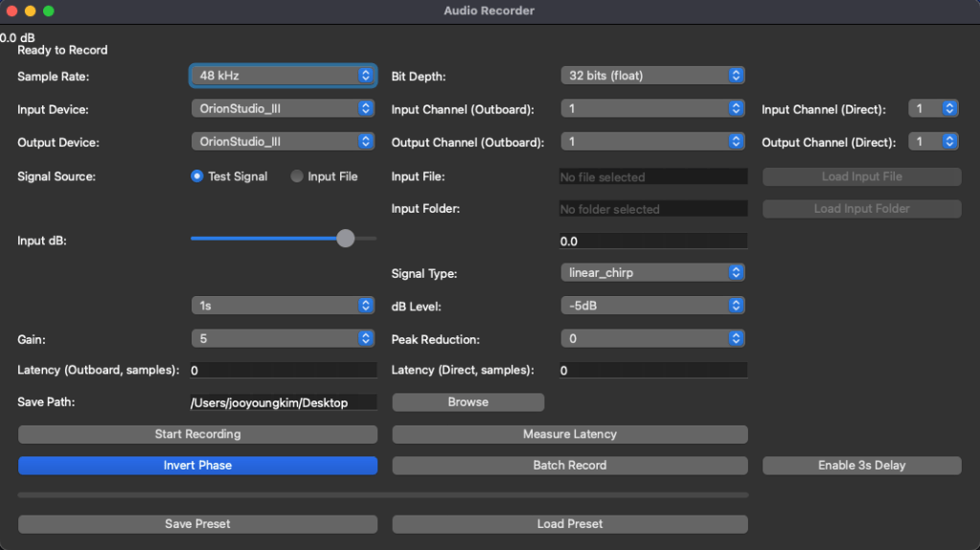The image size is (980, 550).
Task: Click the Save Preset button
Action: click(x=197, y=524)
